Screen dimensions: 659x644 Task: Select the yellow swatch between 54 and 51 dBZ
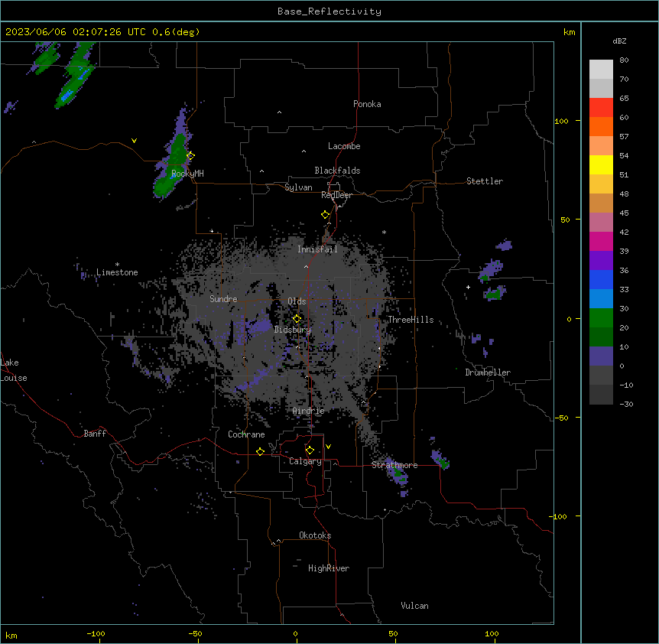(x=601, y=164)
